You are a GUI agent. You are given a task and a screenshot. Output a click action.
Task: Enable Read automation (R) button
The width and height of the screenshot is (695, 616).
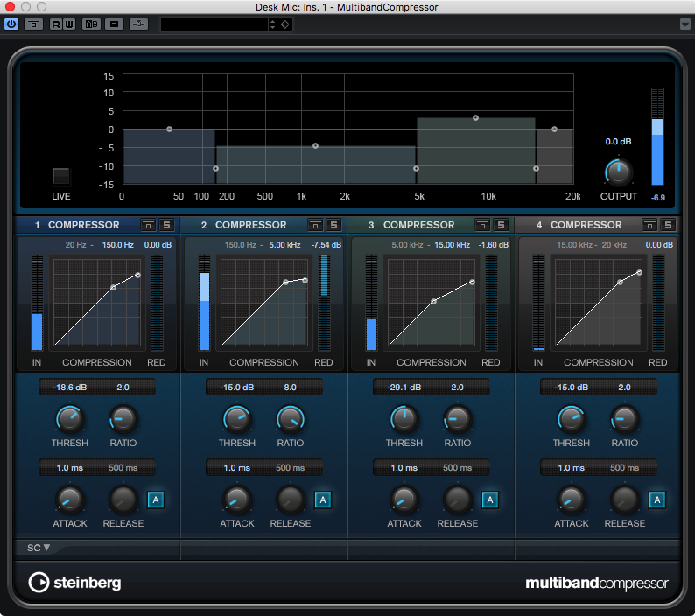[55, 24]
